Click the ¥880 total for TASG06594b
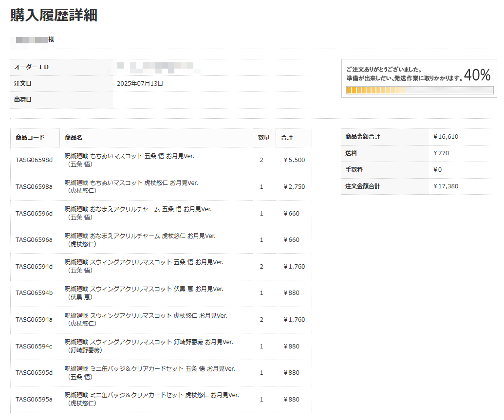Image resolution: width=504 pixels, height=420 pixels. pos(292,293)
